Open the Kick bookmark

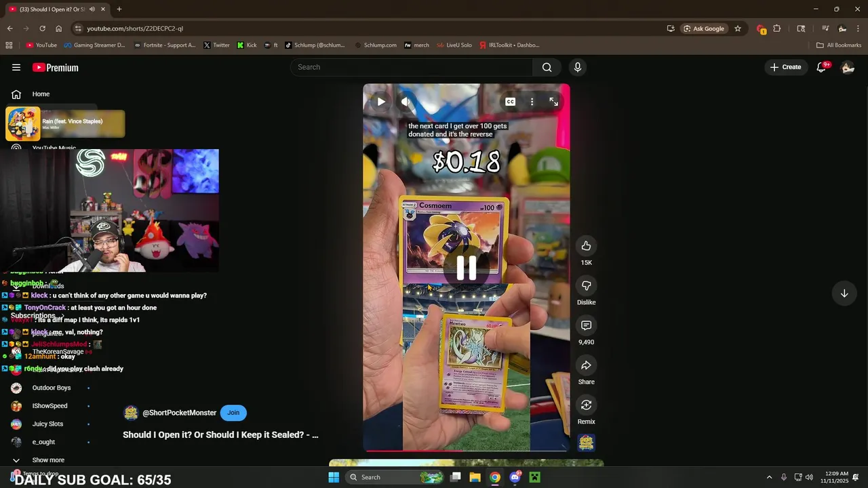coord(247,45)
